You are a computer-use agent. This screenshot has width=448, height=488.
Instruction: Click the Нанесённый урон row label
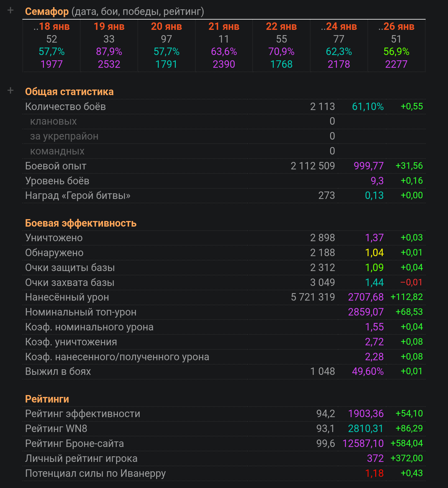click(x=67, y=297)
